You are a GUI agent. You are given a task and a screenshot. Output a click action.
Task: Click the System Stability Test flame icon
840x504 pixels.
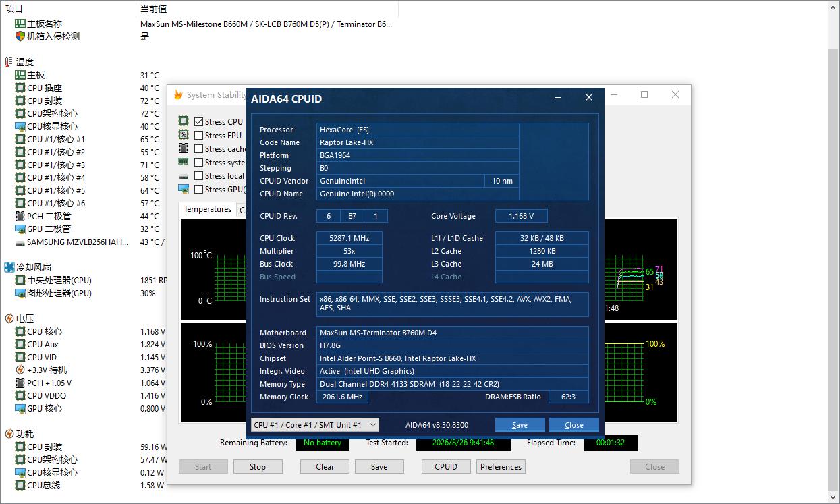coord(178,95)
